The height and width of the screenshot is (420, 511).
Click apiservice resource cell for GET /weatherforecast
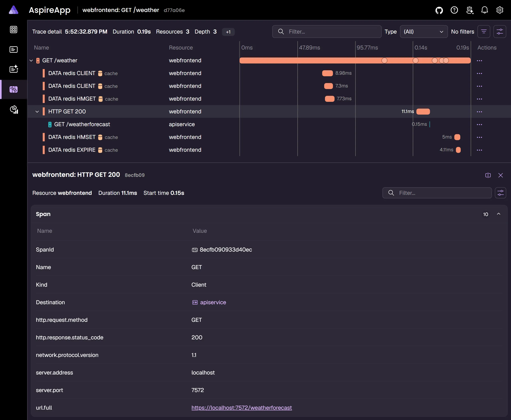pyautogui.click(x=182, y=124)
